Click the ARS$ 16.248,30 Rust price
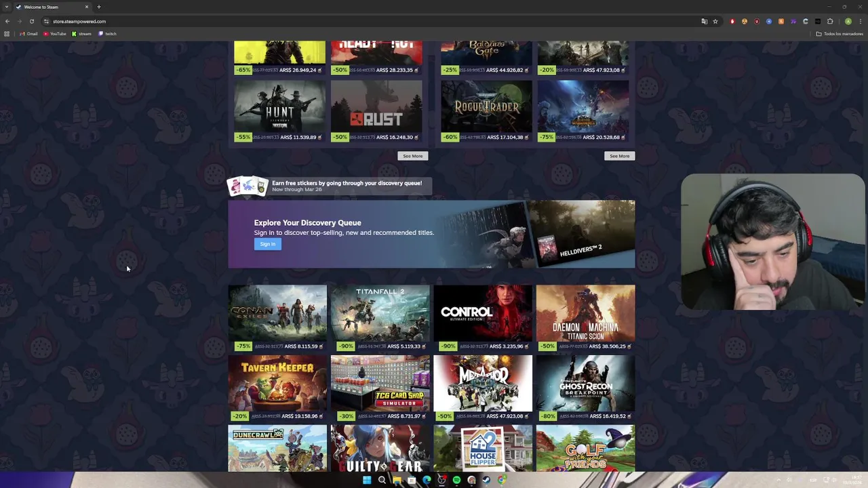The width and height of the screenshot is (868, 488). (x=395, y=137)
